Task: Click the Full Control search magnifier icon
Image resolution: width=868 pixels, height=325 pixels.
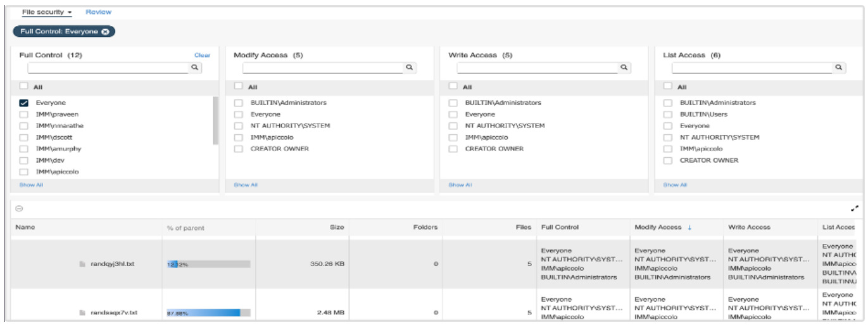Action: coord(194,67)
